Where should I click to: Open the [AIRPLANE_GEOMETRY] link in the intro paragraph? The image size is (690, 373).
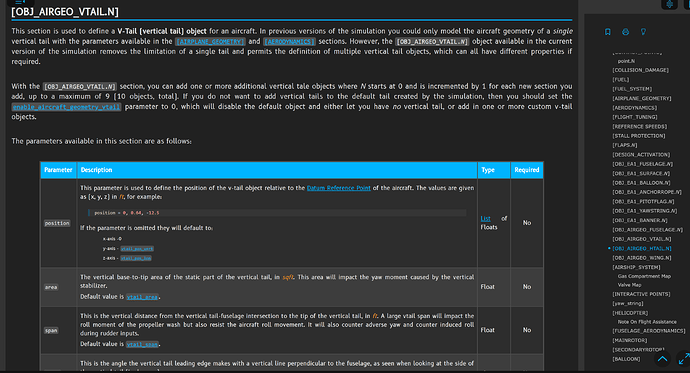[210, 41]
